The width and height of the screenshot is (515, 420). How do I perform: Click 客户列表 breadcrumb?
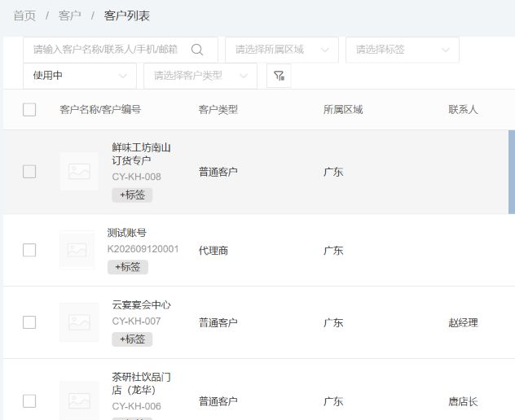(x=127, y=15)
